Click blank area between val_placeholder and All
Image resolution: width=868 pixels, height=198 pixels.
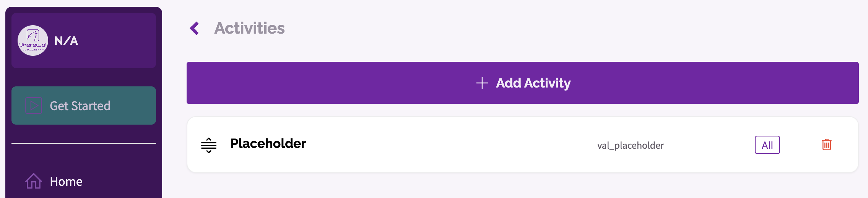[709, 145]
